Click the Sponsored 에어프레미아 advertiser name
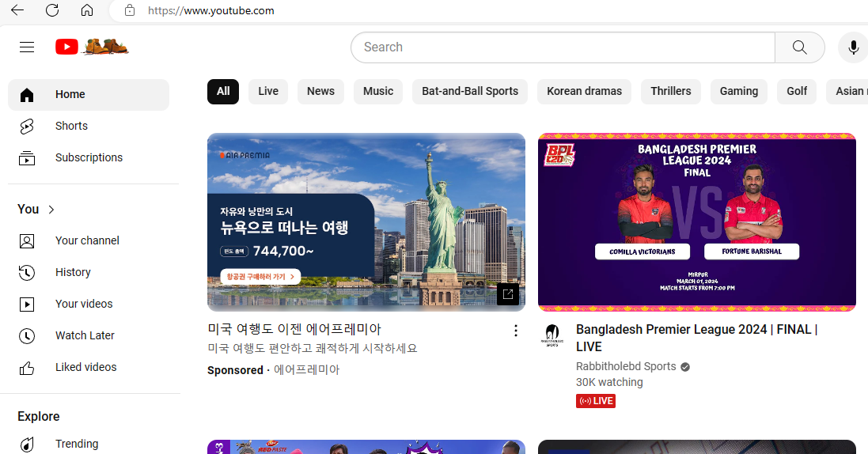 307,370
